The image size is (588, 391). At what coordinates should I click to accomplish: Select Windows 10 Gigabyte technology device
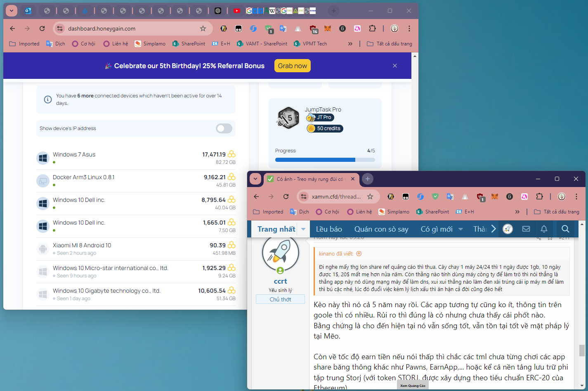point(136,294)
